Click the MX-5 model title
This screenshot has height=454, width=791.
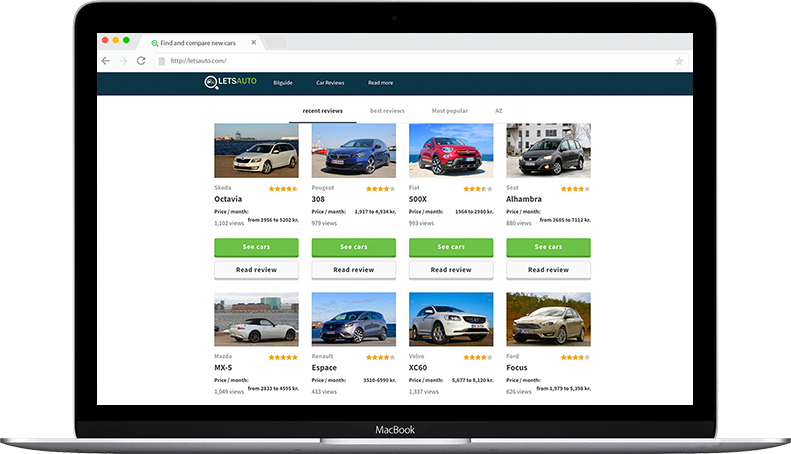coord(223,368)
